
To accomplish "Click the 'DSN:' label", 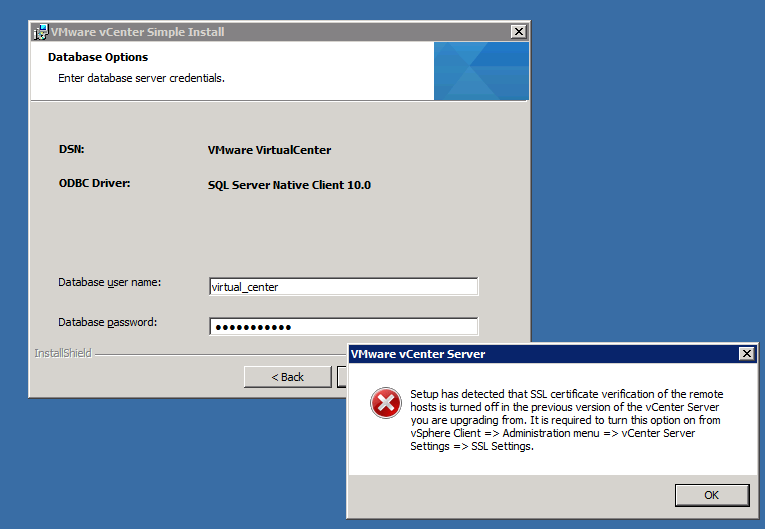I will coord(71,149).
